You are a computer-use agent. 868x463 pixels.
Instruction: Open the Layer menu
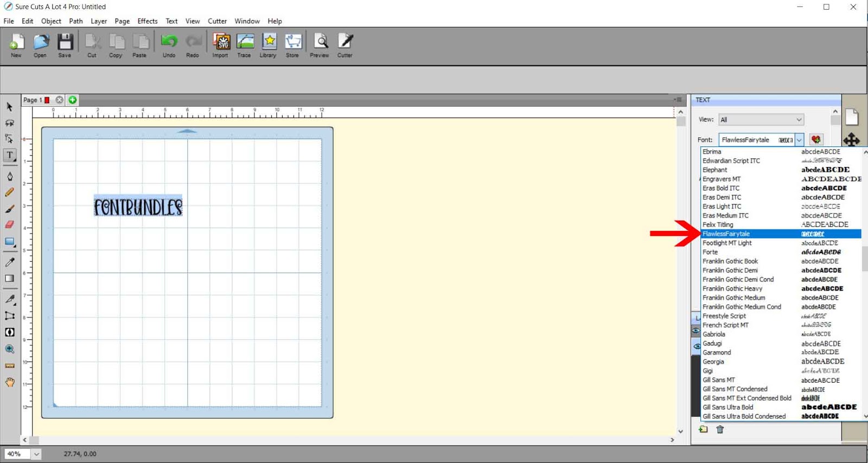(x=99, y=21)
